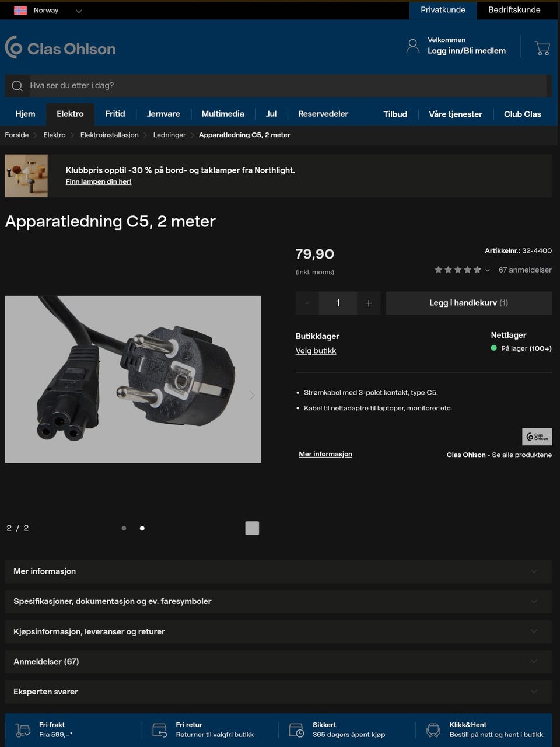Open the 67 anmeldelser link
560x747 pixels.
(x=525, y=270)
